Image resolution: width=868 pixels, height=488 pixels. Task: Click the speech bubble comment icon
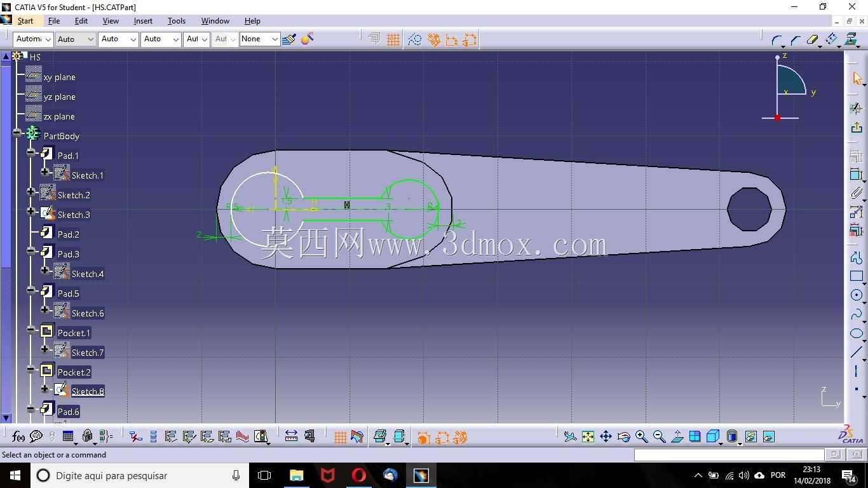pyautogui.click(x=36, y=437)
